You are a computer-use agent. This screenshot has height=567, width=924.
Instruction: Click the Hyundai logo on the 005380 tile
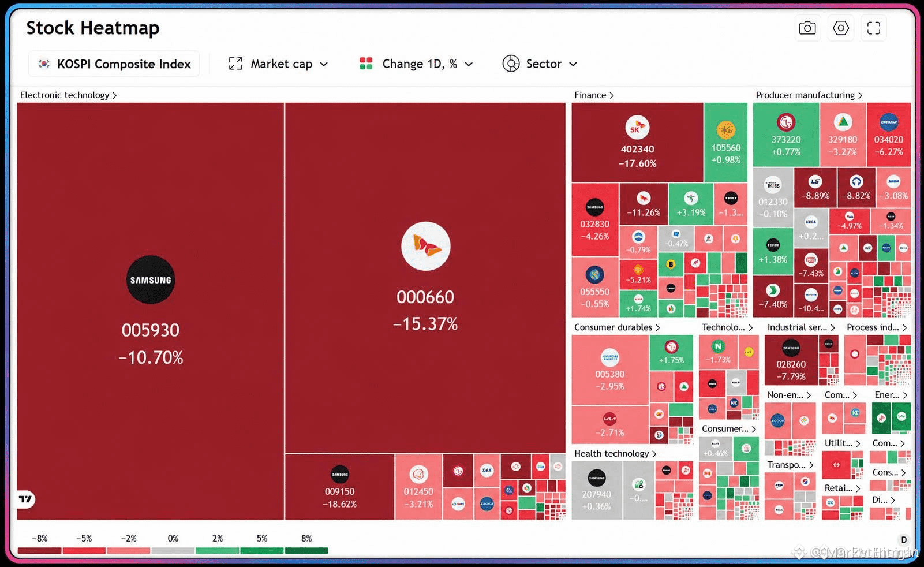coord(610,357)
